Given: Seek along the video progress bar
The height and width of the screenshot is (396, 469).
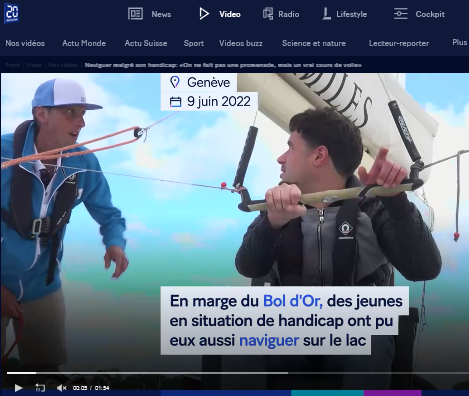Looking at the screenshot, I should click(x=238, y=373).
